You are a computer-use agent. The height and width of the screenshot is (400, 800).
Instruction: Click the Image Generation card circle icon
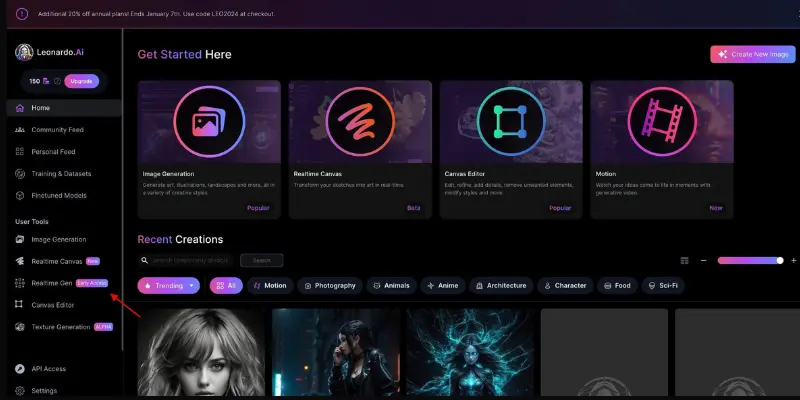[x=209, y=121]
